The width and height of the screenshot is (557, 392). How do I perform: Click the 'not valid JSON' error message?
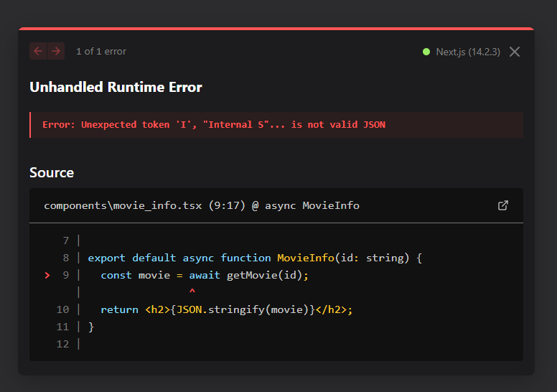214,125
